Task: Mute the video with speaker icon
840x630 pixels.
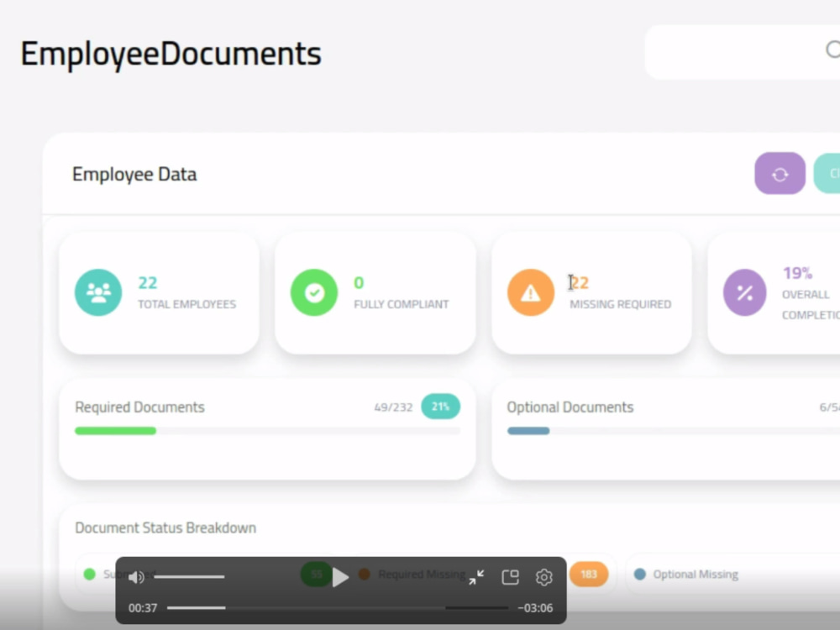Action: pos(136,577)
